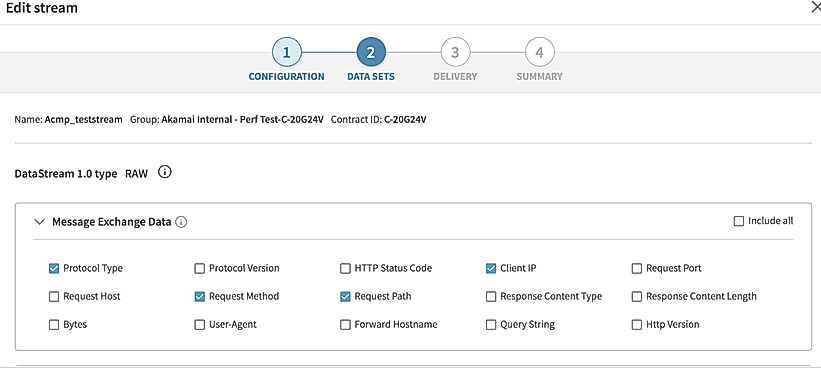Check the Response Content Length checkbox
Screen dimensions: 821x368
[636, 297]
